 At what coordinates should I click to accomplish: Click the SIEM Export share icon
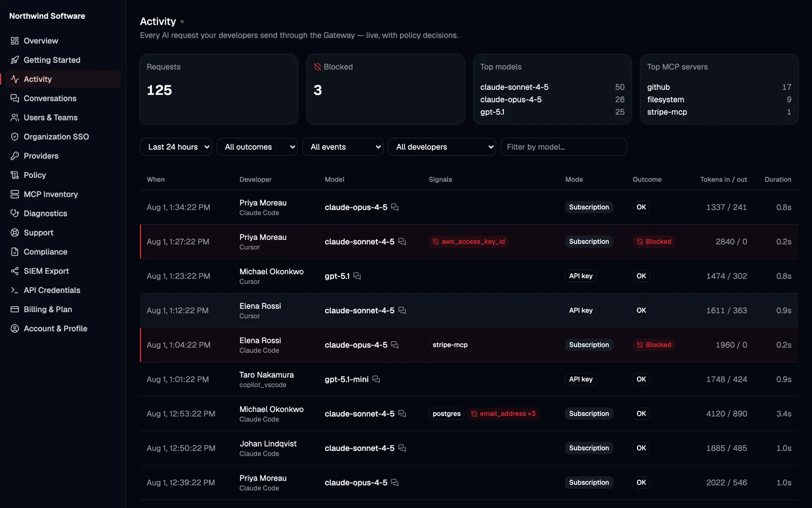coord(15,271)
